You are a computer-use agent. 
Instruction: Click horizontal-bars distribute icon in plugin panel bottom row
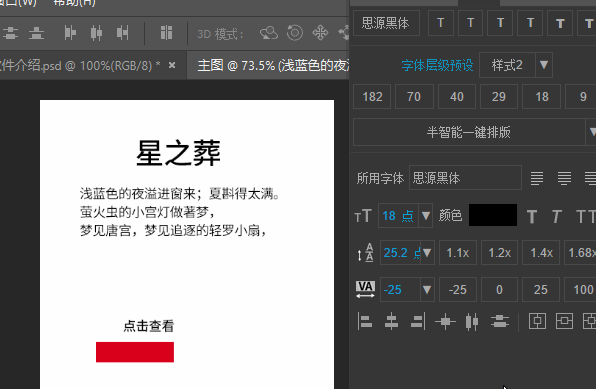(500, 322)
